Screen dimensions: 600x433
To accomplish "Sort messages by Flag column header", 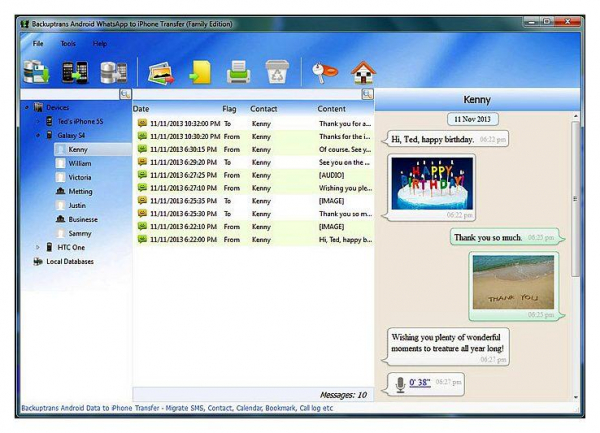I will pos(229,109).
